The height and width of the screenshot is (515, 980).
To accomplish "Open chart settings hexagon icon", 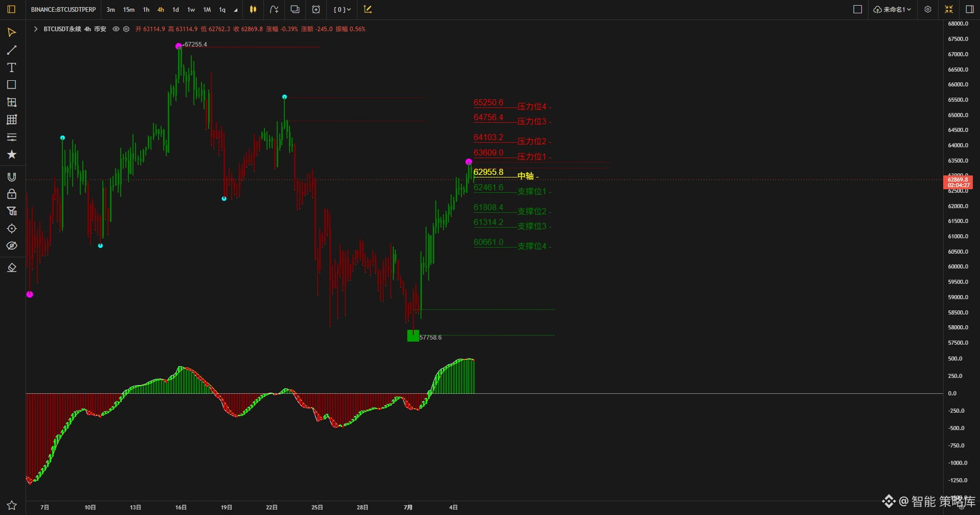I will click(928, 9).
